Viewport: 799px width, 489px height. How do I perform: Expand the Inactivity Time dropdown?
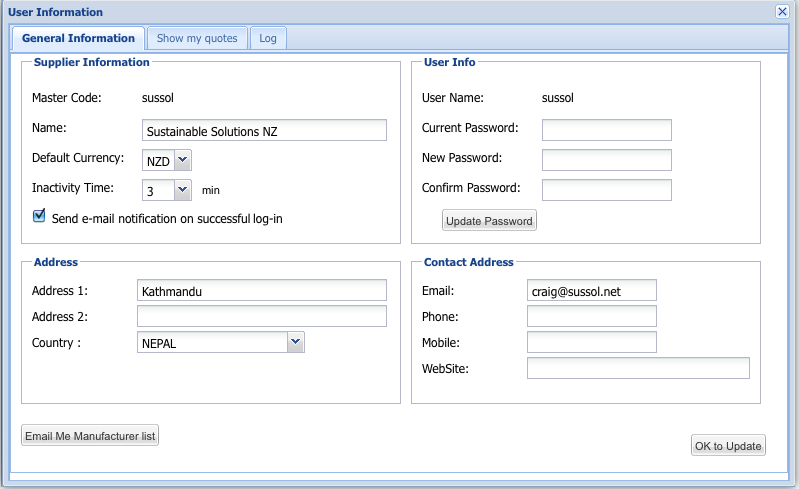click(182, 189)
